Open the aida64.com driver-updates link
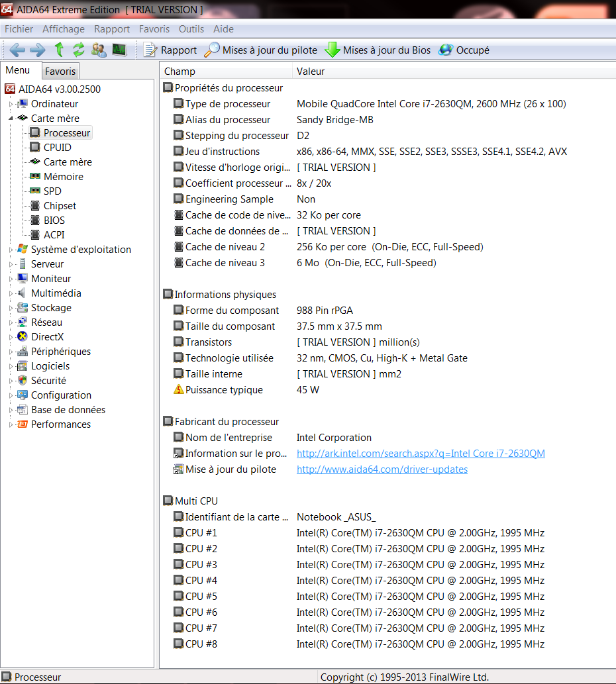Image resolution: width=616 pixels, height=684 pixels. click(382, 469)
